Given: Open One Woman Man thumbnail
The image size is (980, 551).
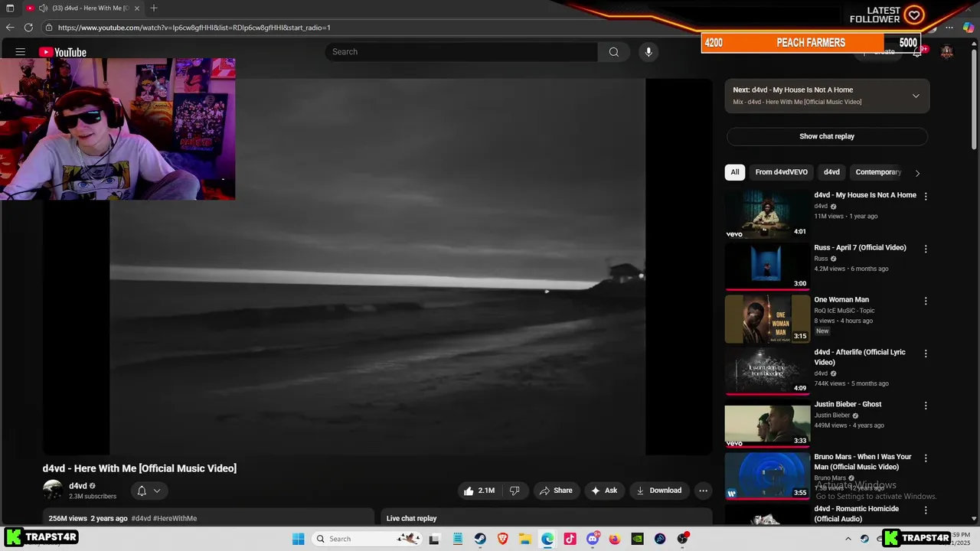Looking at the screenshot, I should coord(767,319).
